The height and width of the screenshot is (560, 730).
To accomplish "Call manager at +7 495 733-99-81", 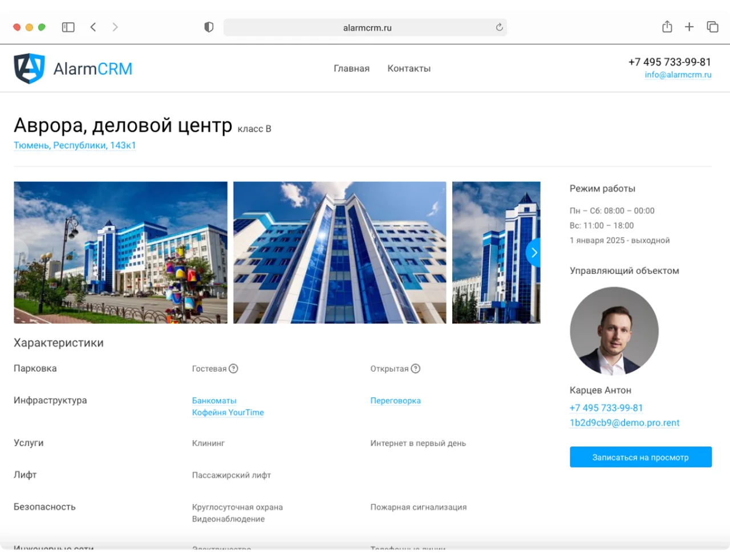I will point(606,408).
